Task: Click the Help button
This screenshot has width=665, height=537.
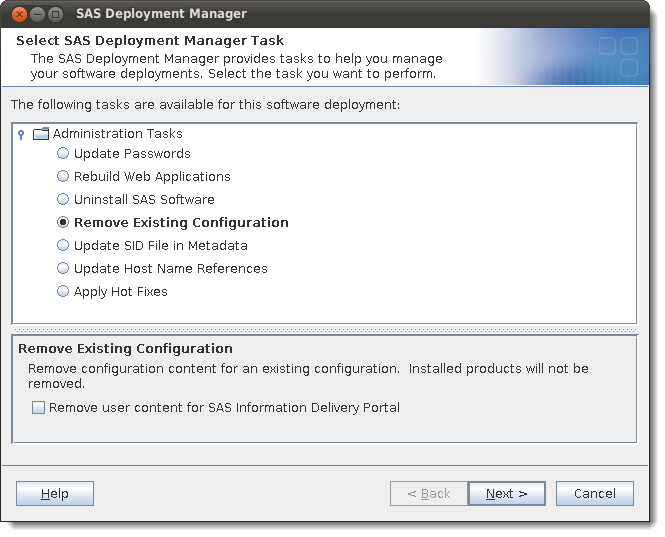Action: [55, 493]
